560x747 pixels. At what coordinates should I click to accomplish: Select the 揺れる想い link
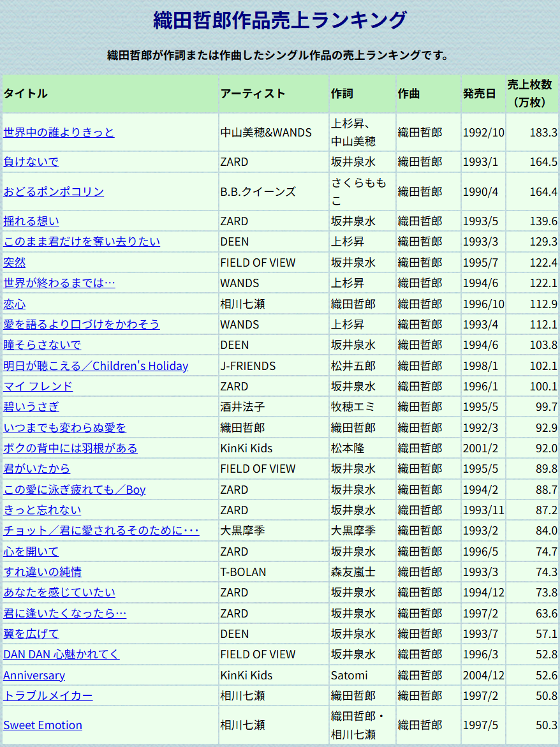pyautogui.click(x=31, y=221)
